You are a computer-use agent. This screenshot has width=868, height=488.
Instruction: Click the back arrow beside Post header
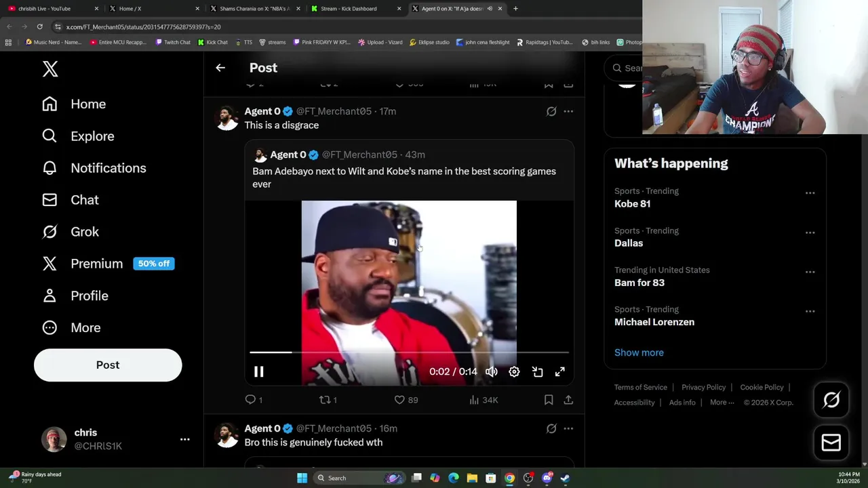(x=220, y=68)
